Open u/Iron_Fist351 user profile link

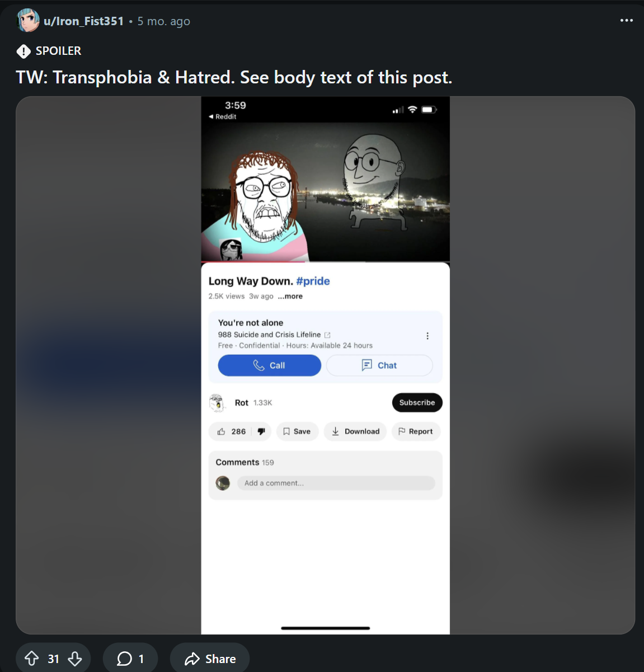pyautogui.click(x=83, y=21)
